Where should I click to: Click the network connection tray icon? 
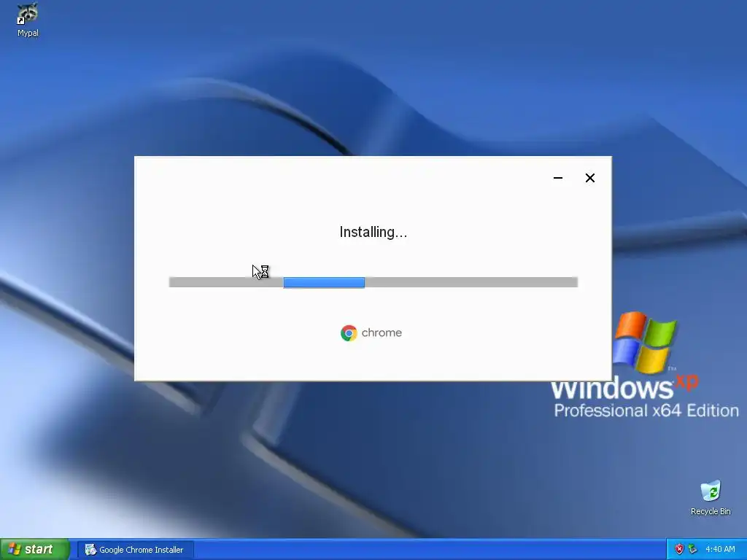(x=693, y=550)
